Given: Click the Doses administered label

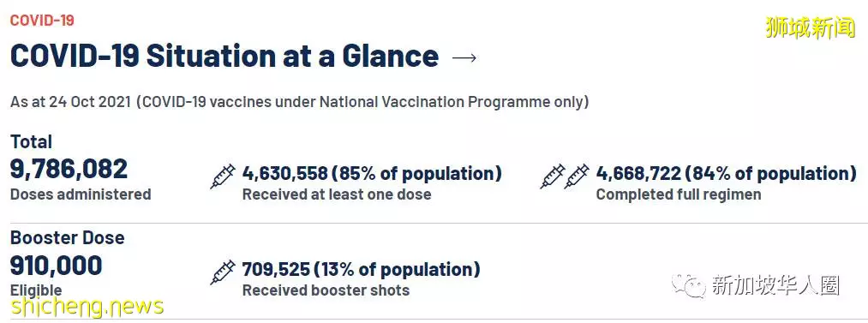Looking at the screenshot, I should [x=81, y=194].
